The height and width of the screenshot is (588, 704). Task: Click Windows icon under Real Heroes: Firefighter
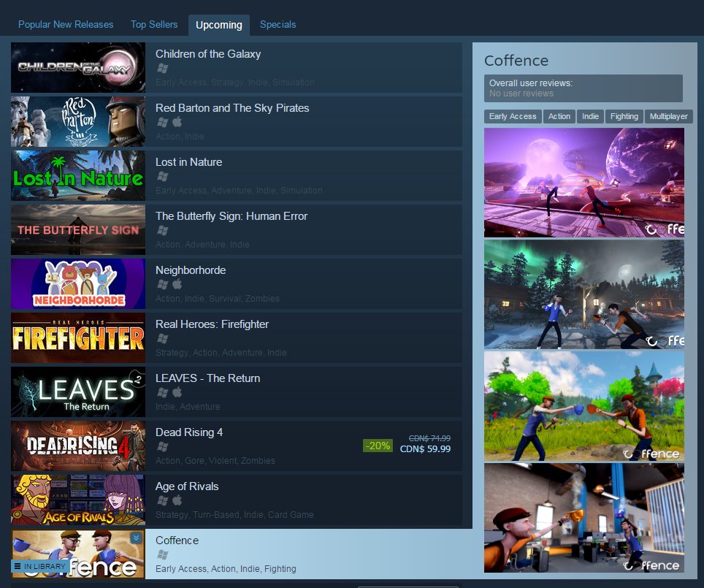click(163, 338)
